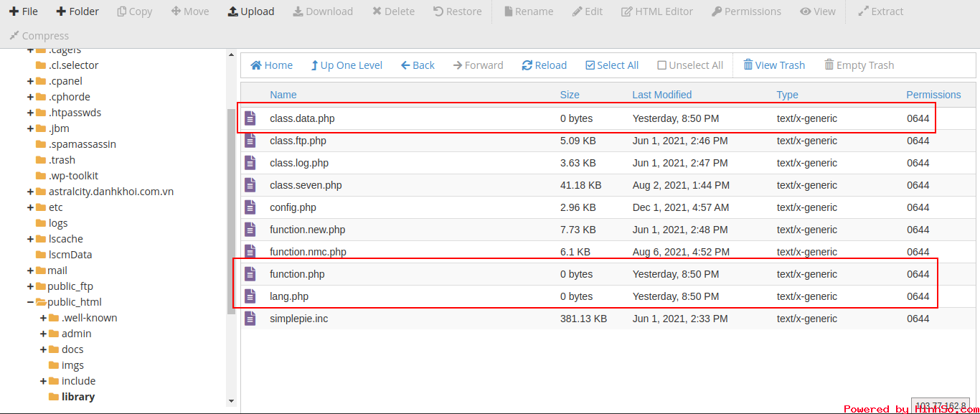Expand the admin folder tree node
Image resolution: width=980 pixels, height=414 pixels.
tap(44, 334)
